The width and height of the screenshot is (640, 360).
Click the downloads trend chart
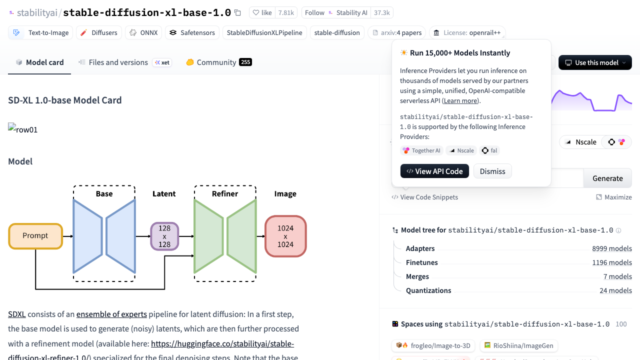(x=591, y=100)
